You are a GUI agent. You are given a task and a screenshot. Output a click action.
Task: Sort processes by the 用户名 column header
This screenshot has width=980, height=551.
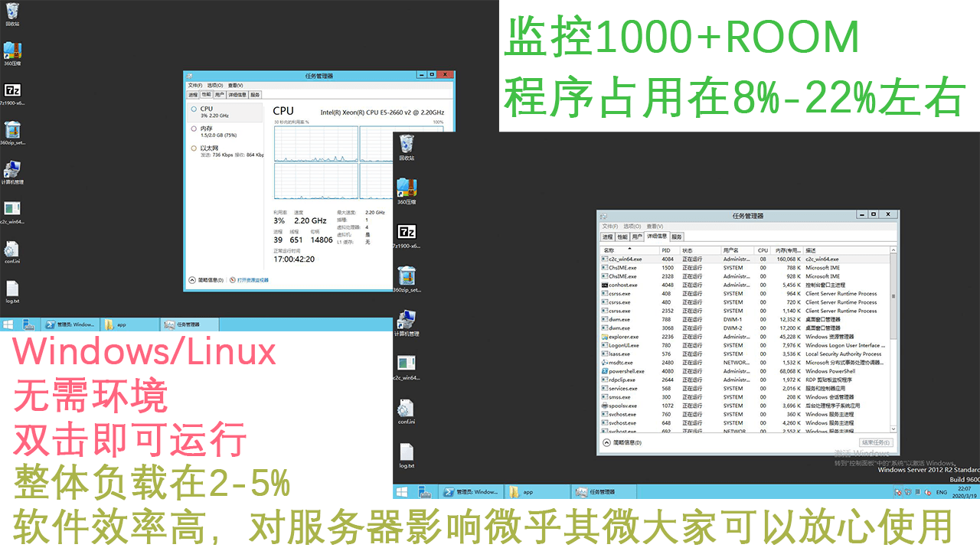pos(738,250)
